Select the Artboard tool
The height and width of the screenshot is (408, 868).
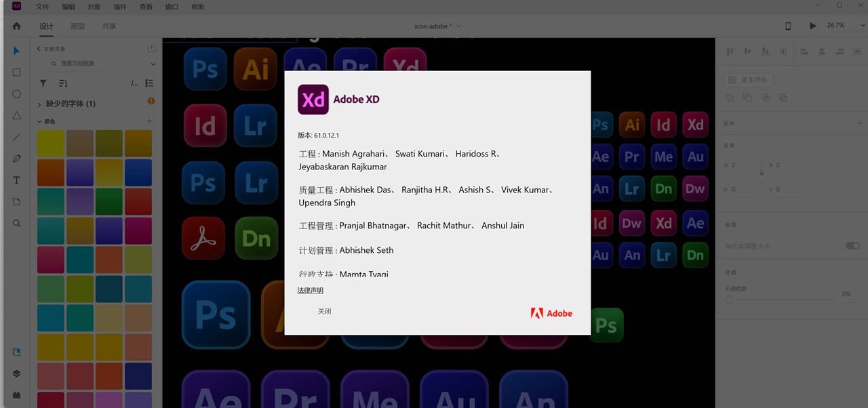(17, 201)
